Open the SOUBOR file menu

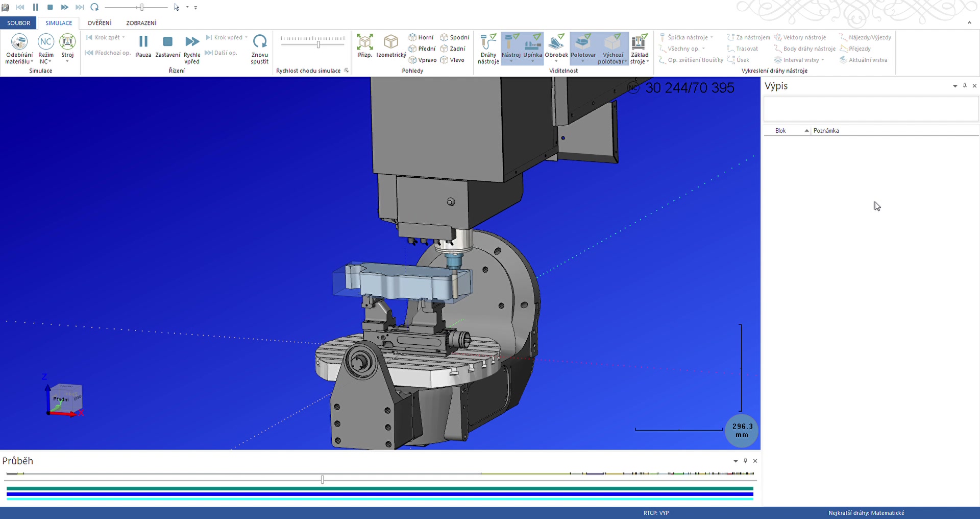pos(18,23)
